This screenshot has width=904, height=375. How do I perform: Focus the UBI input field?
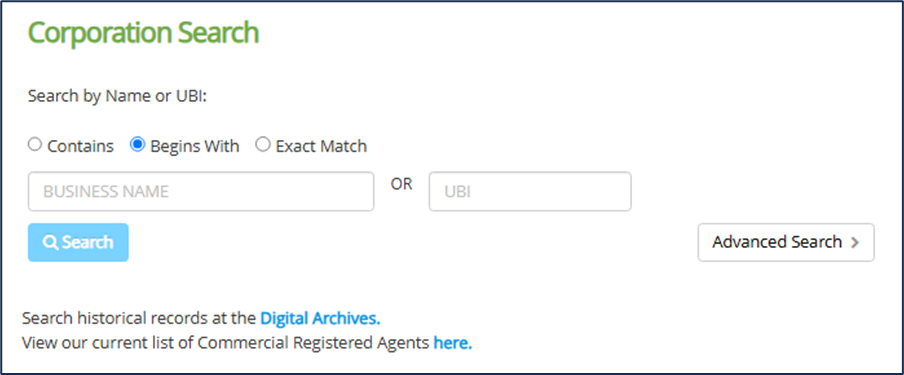click(530, 192)
